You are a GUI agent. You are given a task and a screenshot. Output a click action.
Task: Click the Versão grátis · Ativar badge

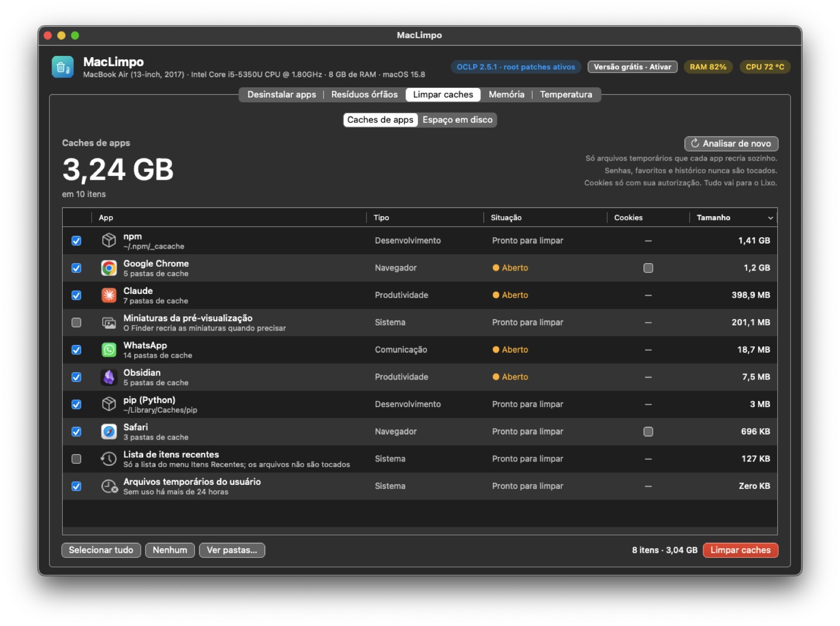(632, 67)
